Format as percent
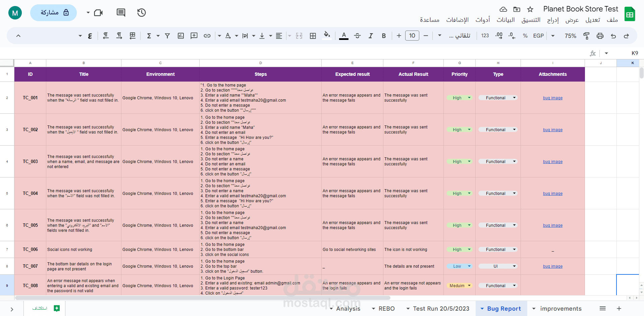 [x=525, y=36]
